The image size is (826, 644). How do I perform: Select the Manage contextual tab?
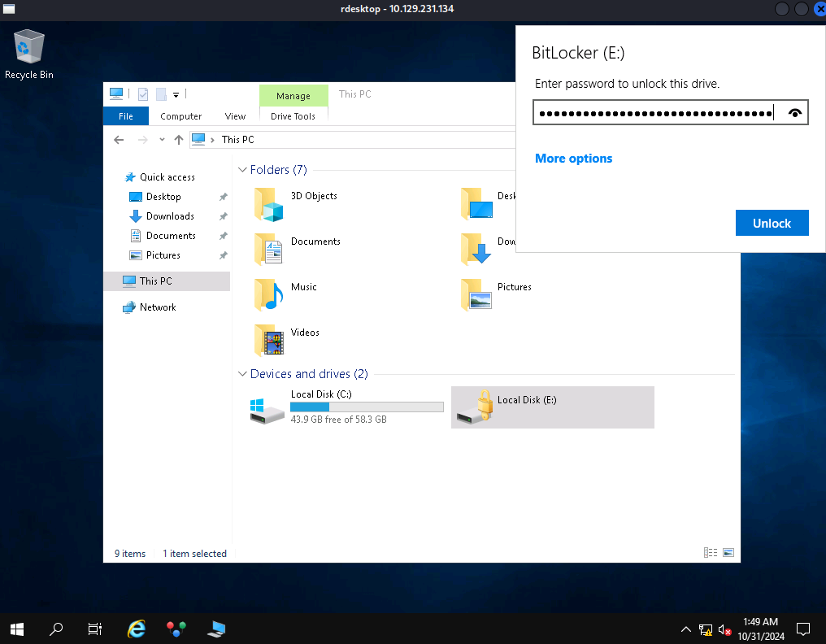293,96
